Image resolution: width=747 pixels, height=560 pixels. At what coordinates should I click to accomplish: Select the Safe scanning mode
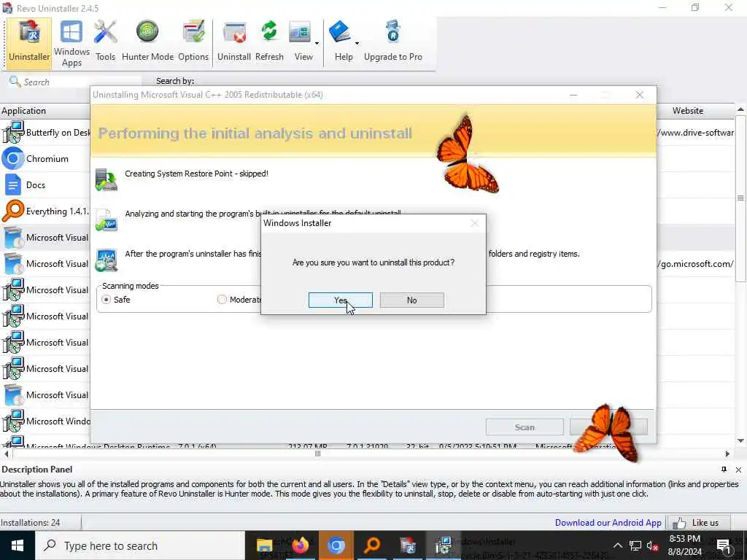pyautogui.click(x=107, y=300)
